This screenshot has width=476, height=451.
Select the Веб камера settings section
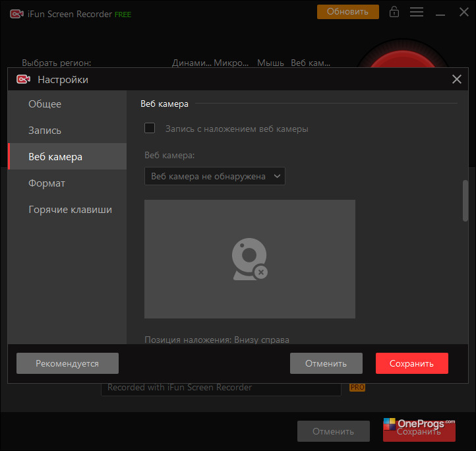(67, 156)
